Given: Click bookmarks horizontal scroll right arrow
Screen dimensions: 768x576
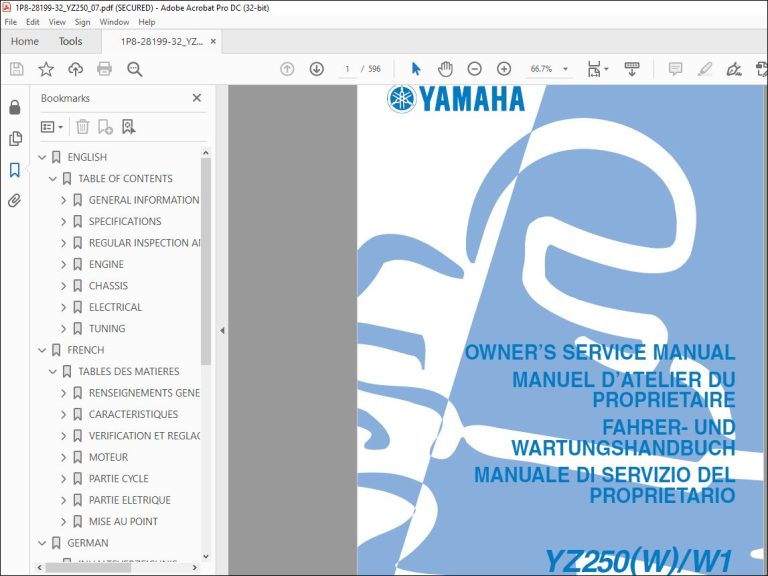Looking at the screenshot, I should pos(195,568).
